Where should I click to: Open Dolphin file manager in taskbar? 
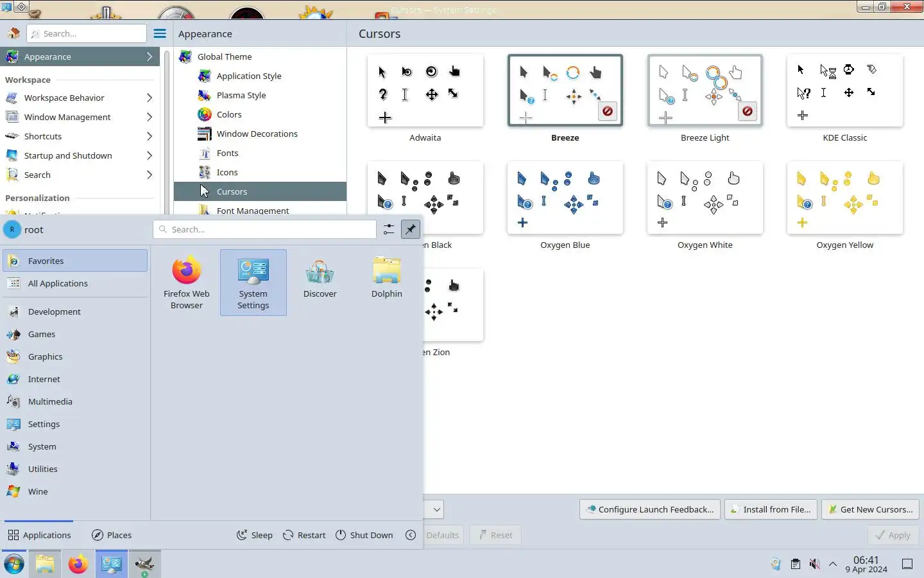[x=45, y=565]
